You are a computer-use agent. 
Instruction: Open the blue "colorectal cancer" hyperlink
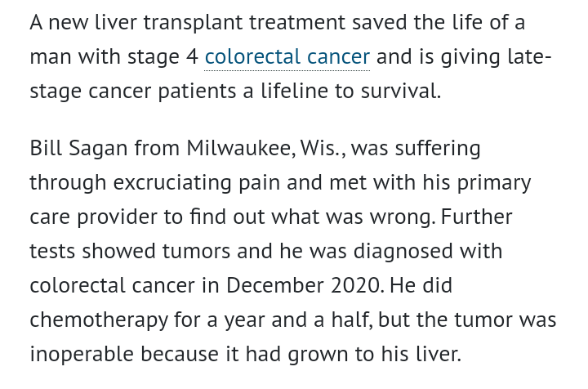click(287, 57)
